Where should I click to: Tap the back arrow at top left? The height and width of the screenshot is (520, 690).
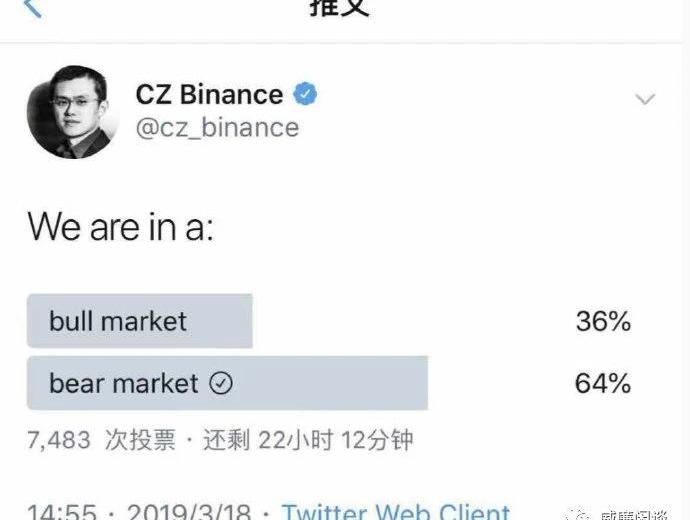[x=32, y=8]
